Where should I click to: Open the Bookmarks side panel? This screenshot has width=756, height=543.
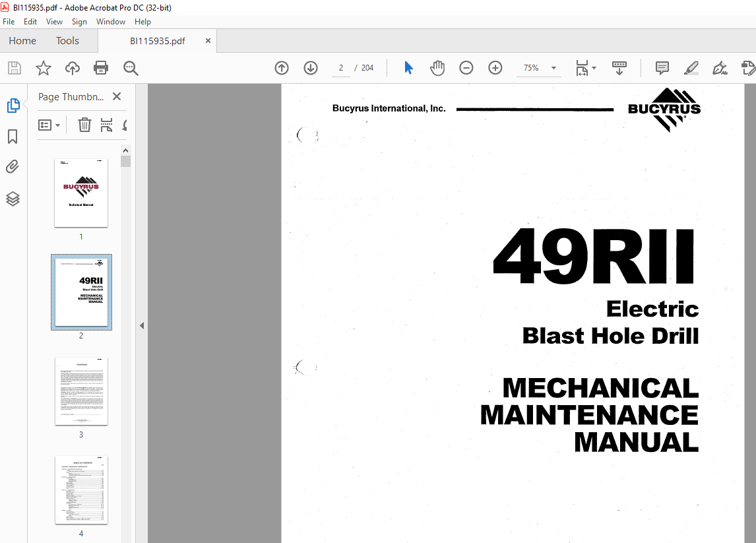tap(13, 137)
